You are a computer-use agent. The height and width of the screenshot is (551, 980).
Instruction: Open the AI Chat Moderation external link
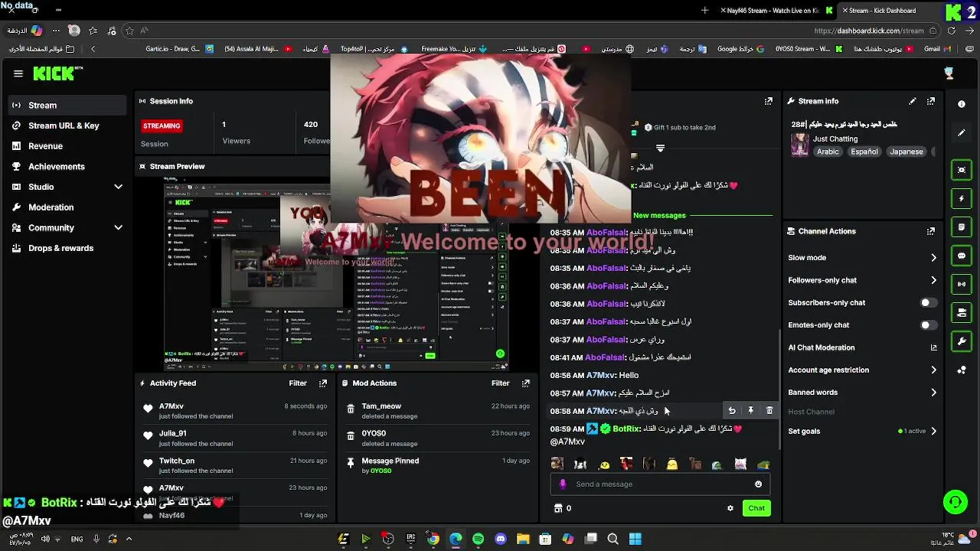tap(933, 347)
